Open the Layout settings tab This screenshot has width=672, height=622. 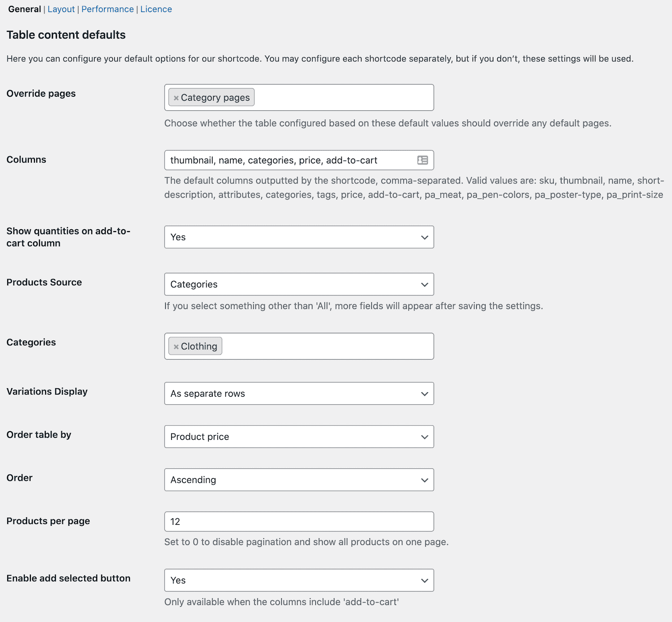[x=61, y=9]
